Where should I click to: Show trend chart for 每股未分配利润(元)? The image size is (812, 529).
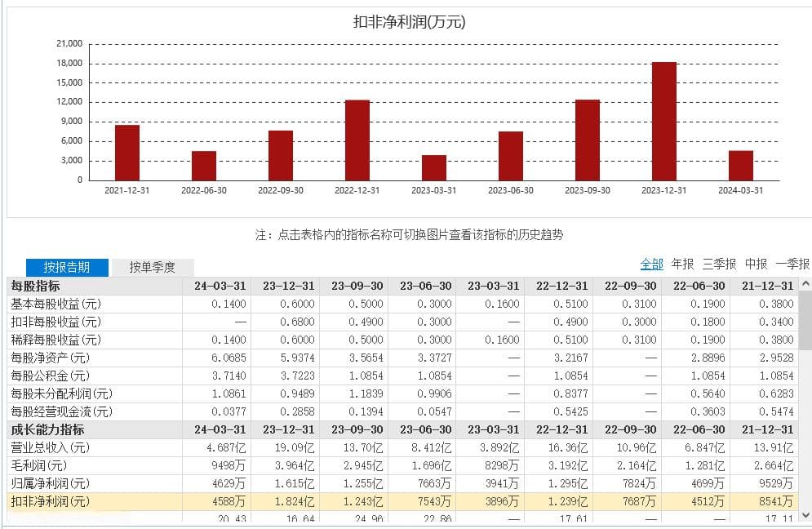point(62,393)
